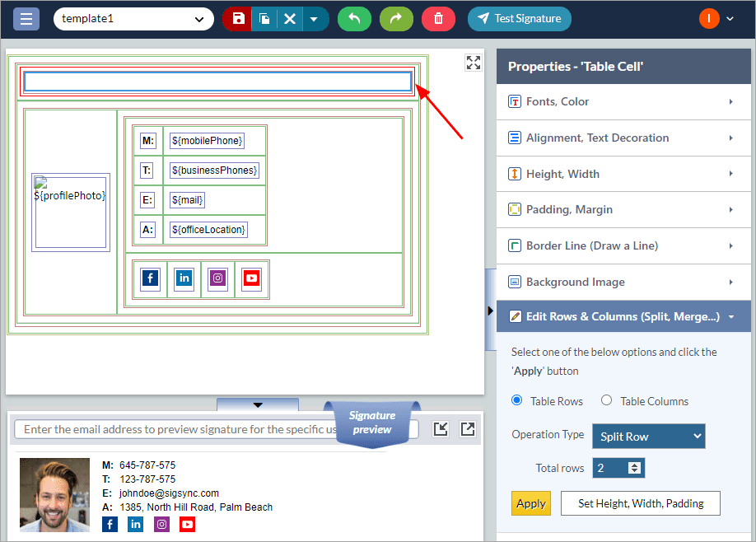Click the undo arrow button

pyautogui.click(x=354, y=18)
